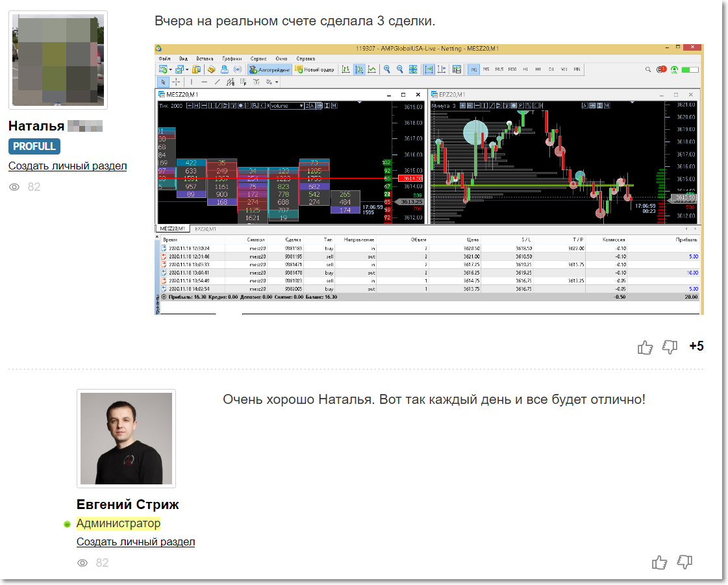Select deal row 9381478

click(x=429, y=273)
